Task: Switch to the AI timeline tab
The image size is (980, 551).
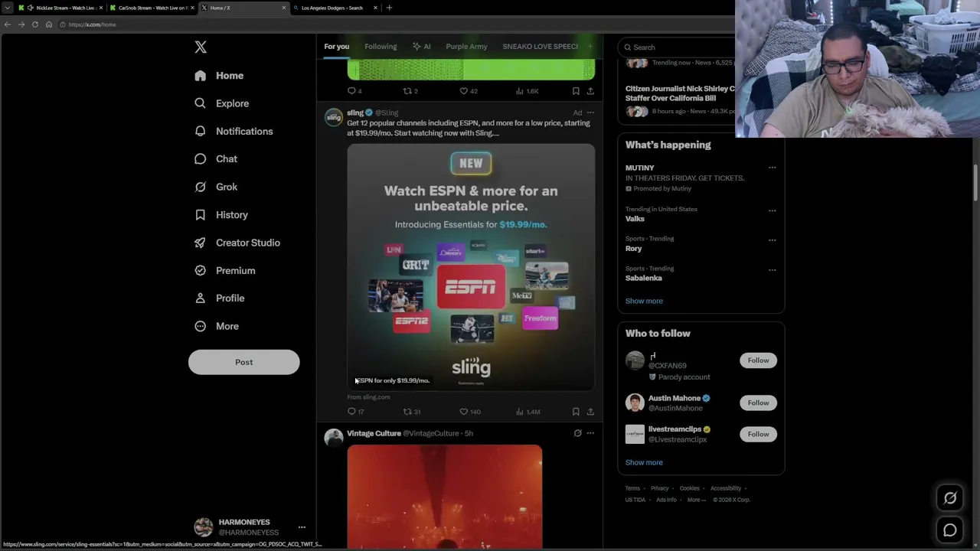Action: pos(421,47)
